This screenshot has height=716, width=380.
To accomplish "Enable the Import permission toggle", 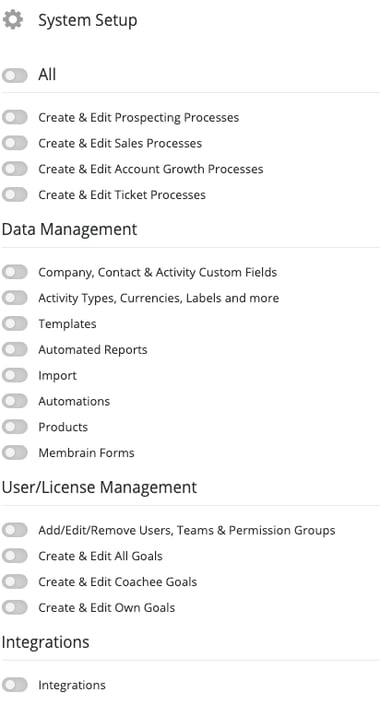I will (15, 375).
